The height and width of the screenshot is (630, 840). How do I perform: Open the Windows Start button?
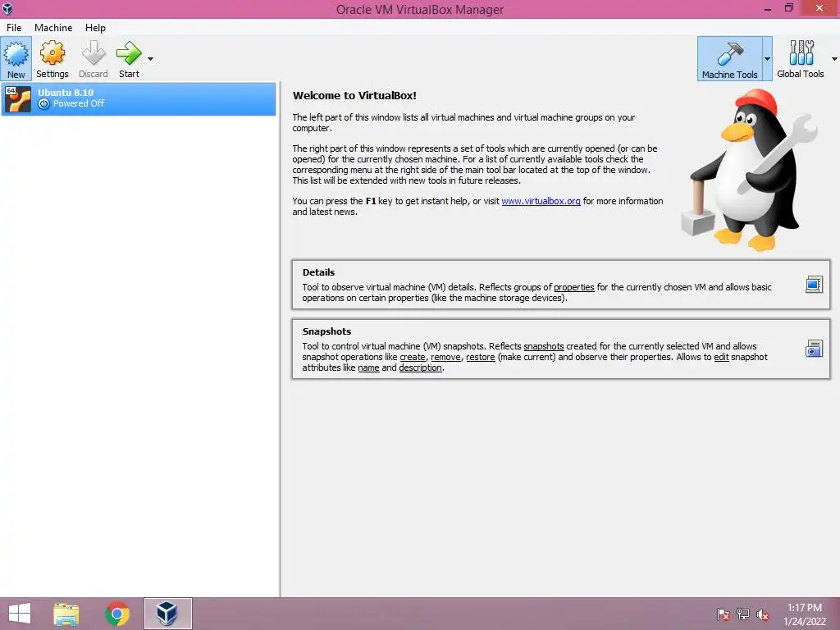tap(20, 614)
